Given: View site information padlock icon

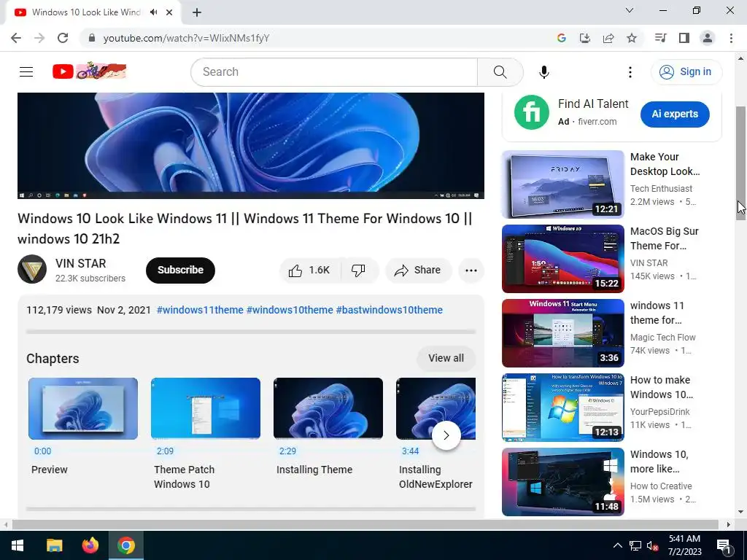Looking at the screenshot, I should tap(92, 38).
